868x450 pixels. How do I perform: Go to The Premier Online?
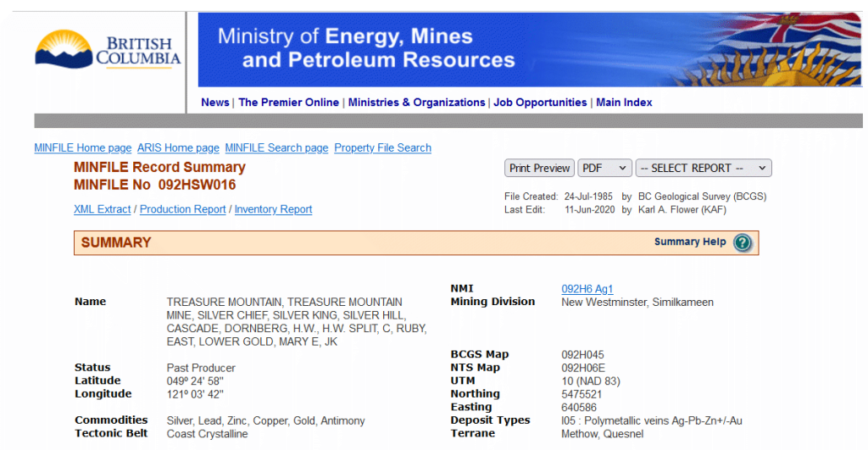[x=288, y=103]
